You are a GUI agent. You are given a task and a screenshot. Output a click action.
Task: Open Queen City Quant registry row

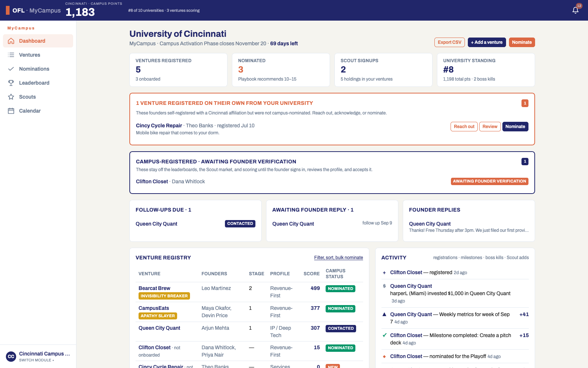click(159, 328)
